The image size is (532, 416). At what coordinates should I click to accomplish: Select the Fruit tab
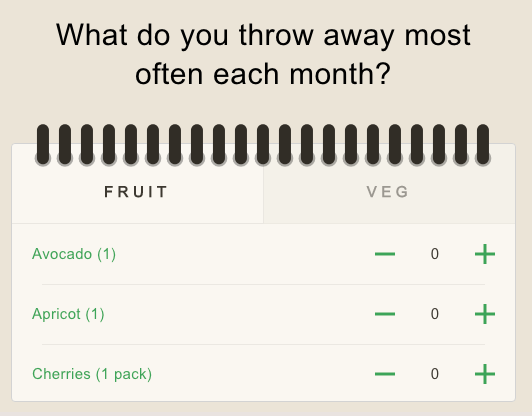coord(137,192)
